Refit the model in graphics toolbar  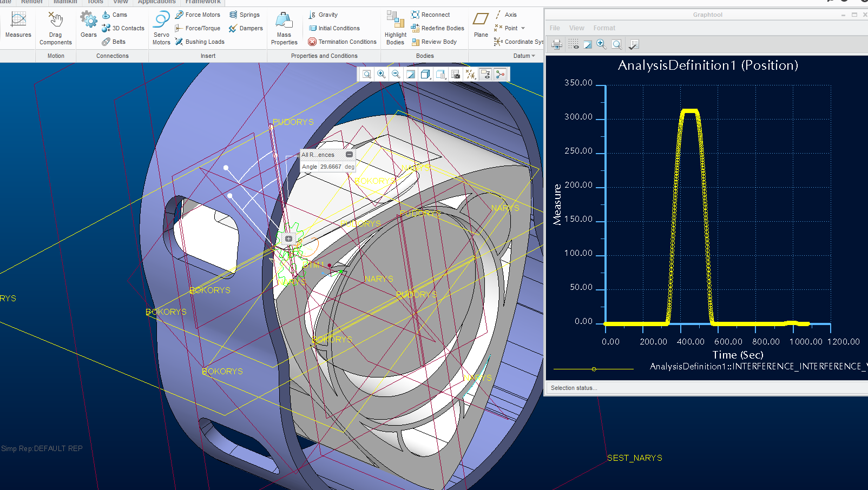[367, 75]
